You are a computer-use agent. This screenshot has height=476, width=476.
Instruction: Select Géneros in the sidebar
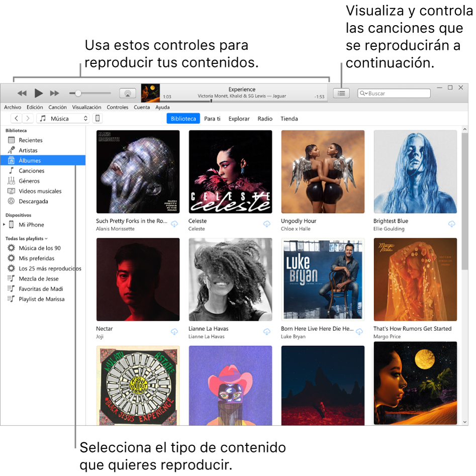pos(43,181)
